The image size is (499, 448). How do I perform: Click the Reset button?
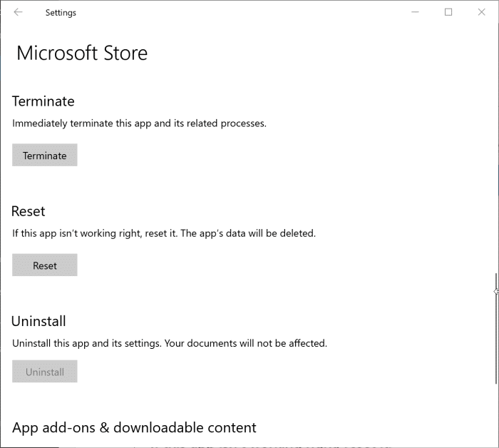point(44,265)
